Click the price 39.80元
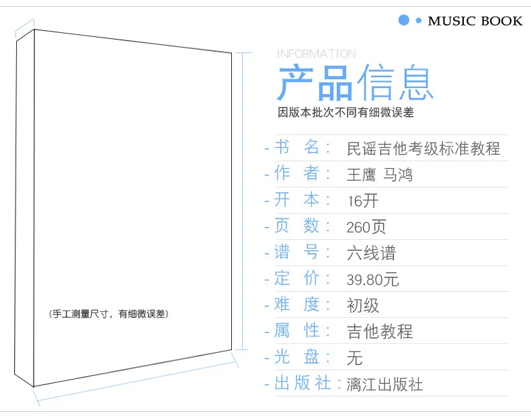Image resolution: width=531 pixels, height=420 pixels. pos(372,280)
